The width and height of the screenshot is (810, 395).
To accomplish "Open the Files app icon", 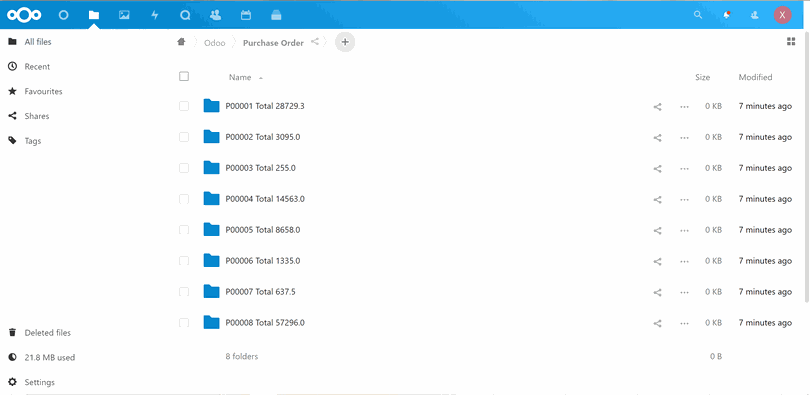I will point(94,15).
